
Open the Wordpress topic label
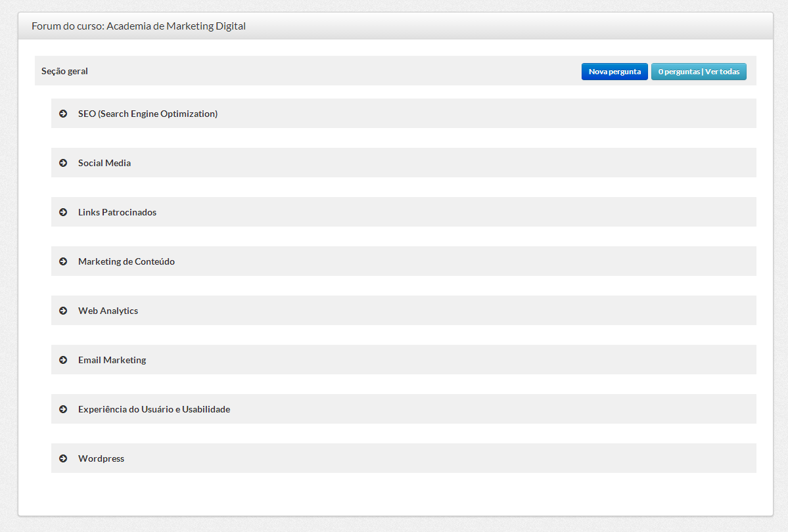click(x=101, y=458)
